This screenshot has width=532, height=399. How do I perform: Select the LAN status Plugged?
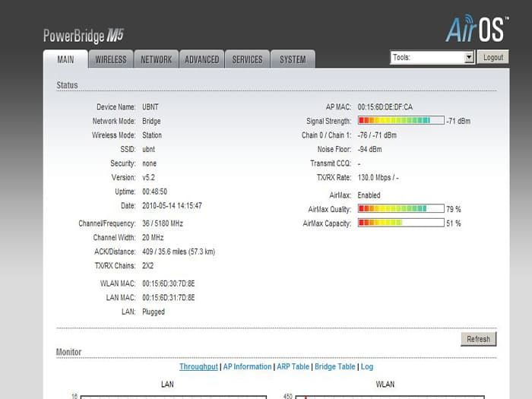154,312
